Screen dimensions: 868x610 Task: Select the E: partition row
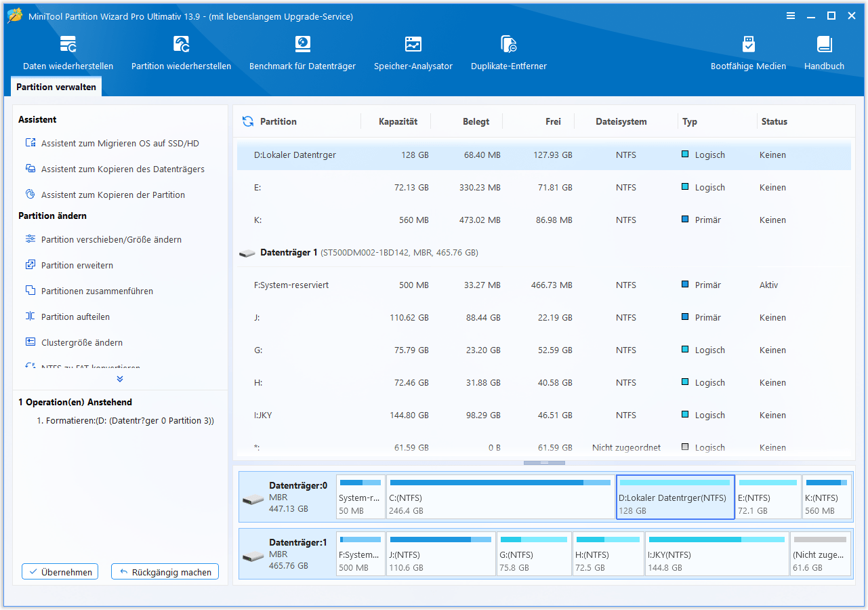[x=544, y=187]
